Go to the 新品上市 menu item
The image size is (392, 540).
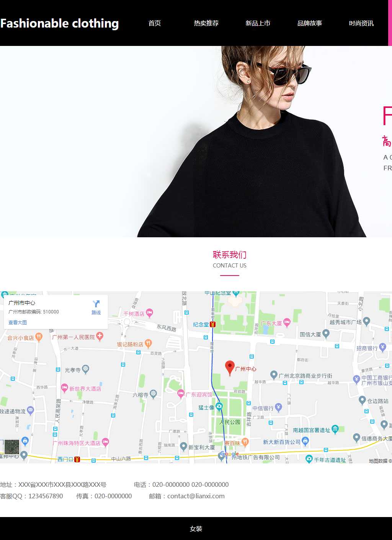(258, 23)
